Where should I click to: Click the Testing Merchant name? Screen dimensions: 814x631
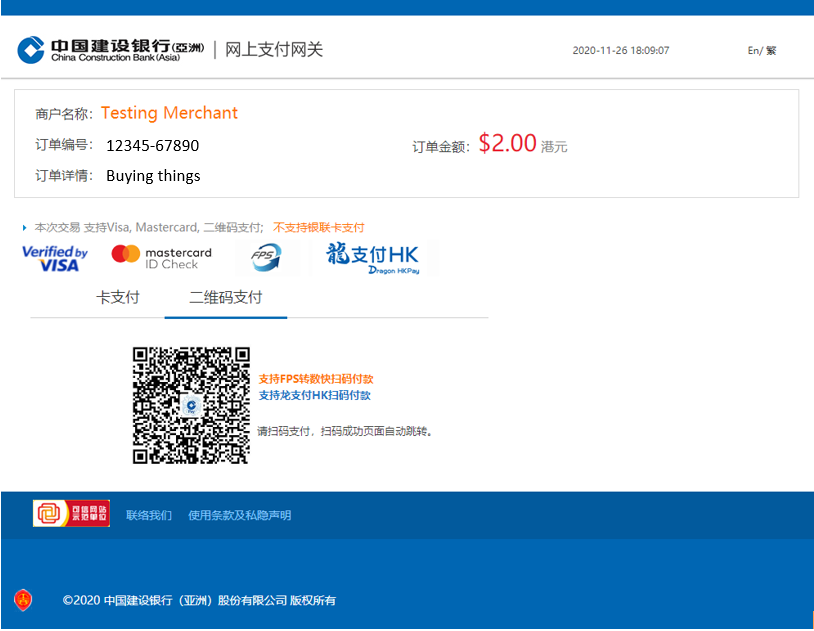coord(169,113)
